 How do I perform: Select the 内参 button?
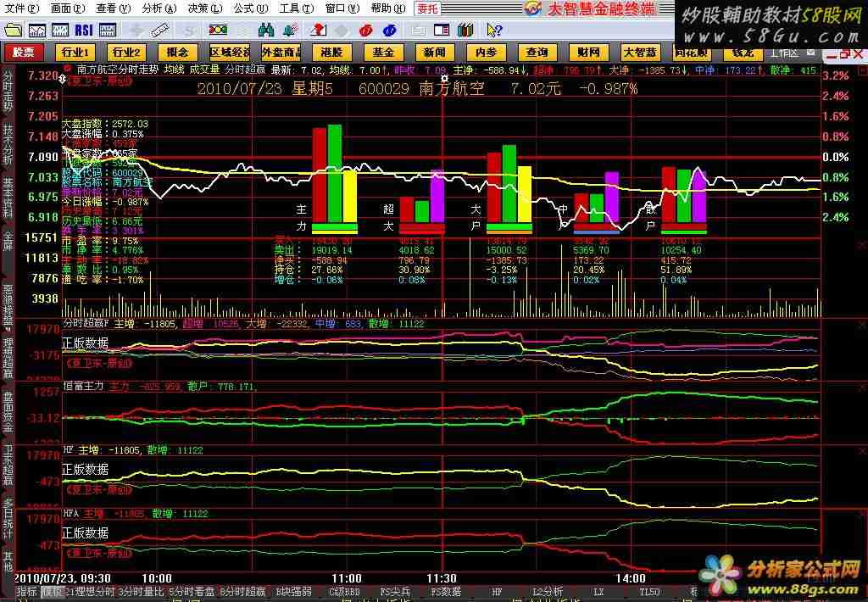click(x=486, y=52)
